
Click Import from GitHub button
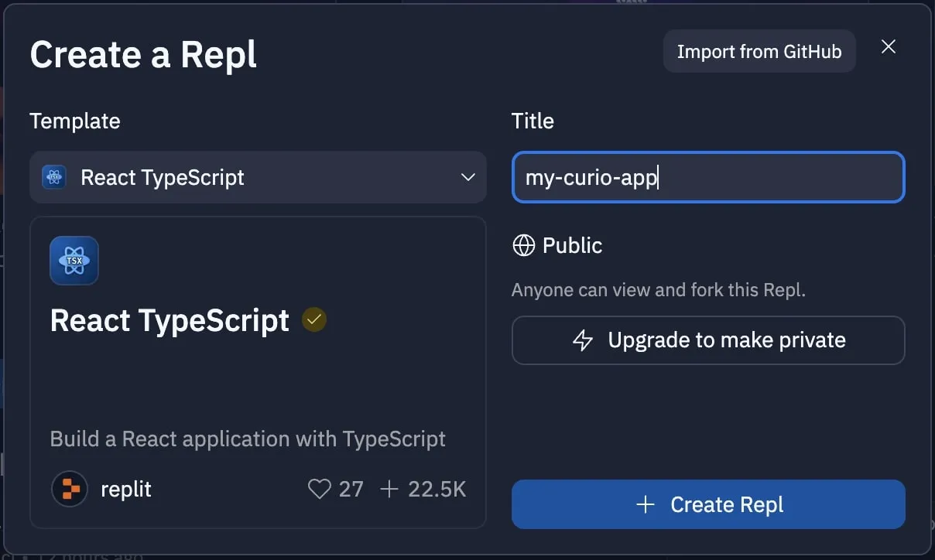click(x=759, y=51)
